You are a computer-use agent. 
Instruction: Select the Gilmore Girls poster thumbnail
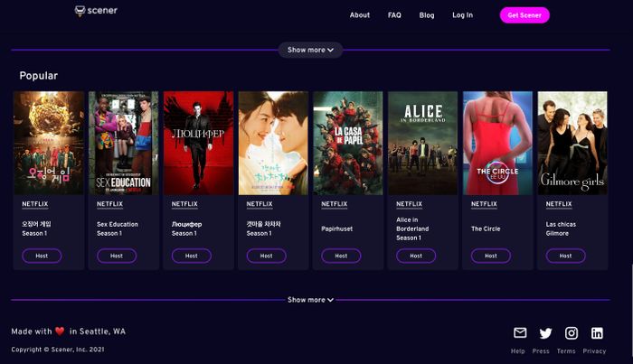[x=572, y=143]
